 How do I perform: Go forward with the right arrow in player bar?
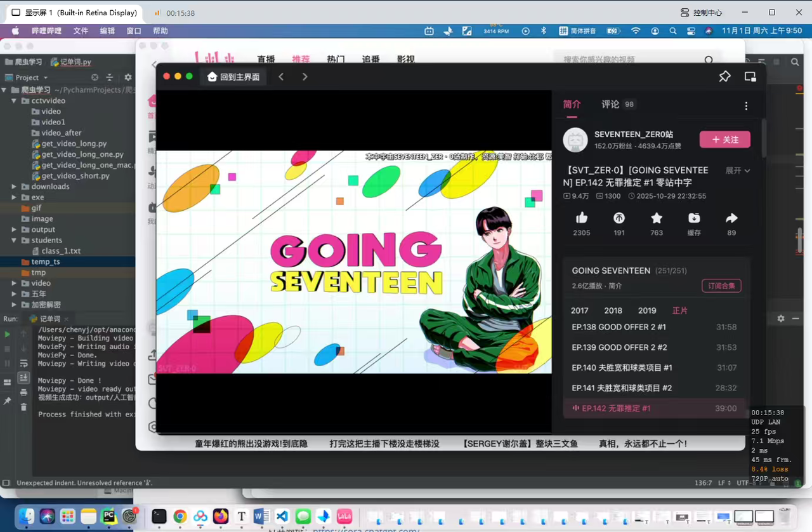305,77
